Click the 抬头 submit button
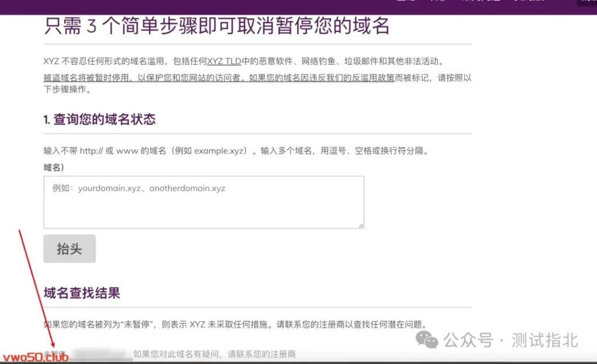597x364 pixels. tap(69, 249)
